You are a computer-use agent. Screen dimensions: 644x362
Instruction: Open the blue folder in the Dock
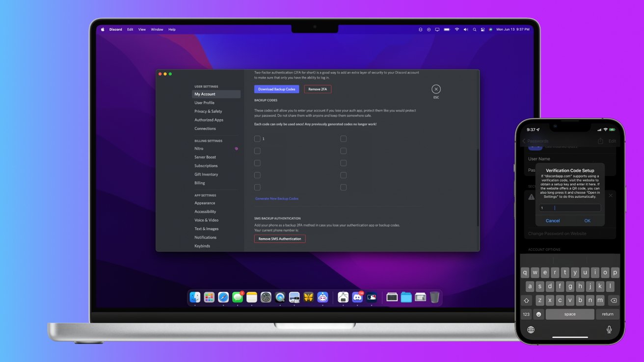pyautogui.click(x=406, y=297)
